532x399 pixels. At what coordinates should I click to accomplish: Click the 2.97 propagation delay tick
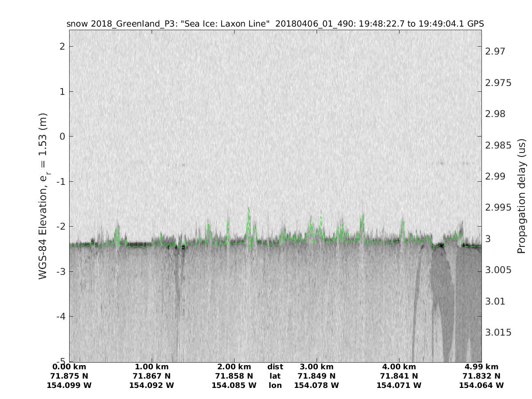tap(495, 51)
